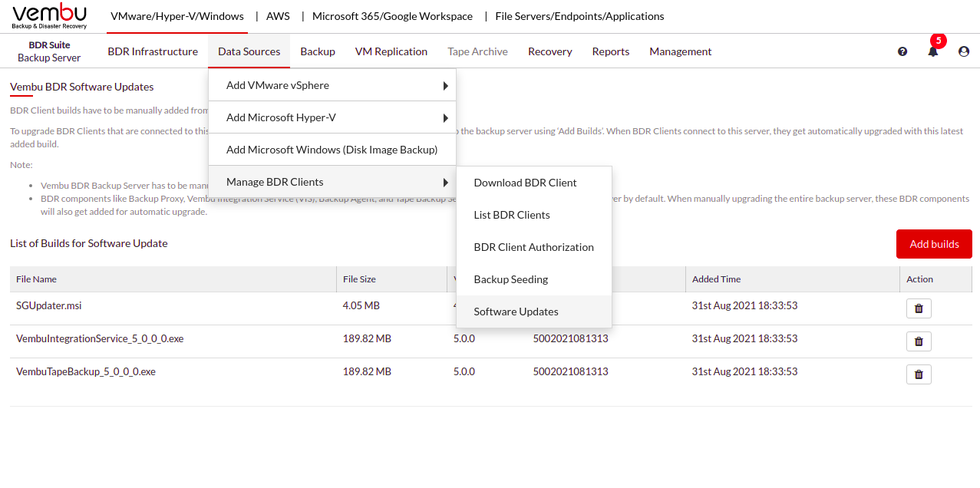This screenshot has height=488, width=980.
Task: Open the Microsoft 365/Google Workspace tab
Action: click(392, 16)
